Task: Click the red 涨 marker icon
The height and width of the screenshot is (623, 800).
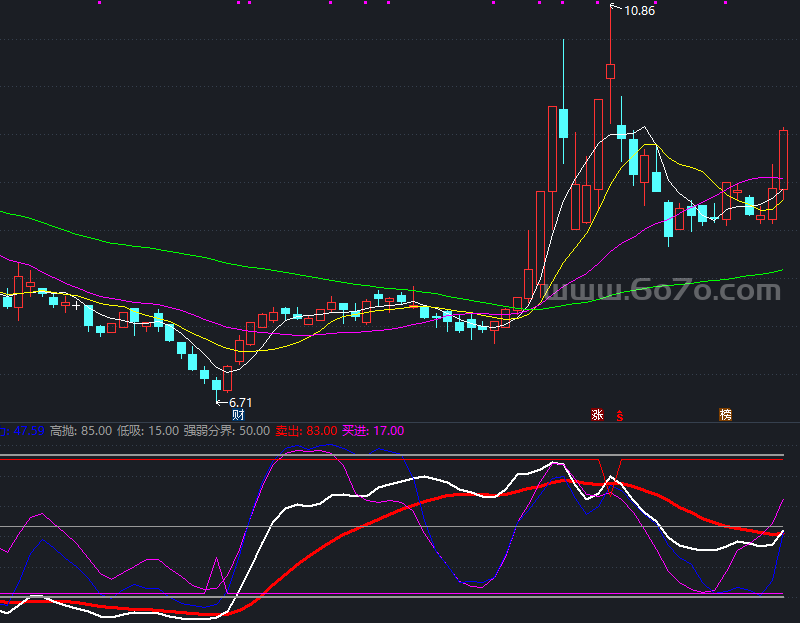Action: pyautogui.click(x=597, y=414)
